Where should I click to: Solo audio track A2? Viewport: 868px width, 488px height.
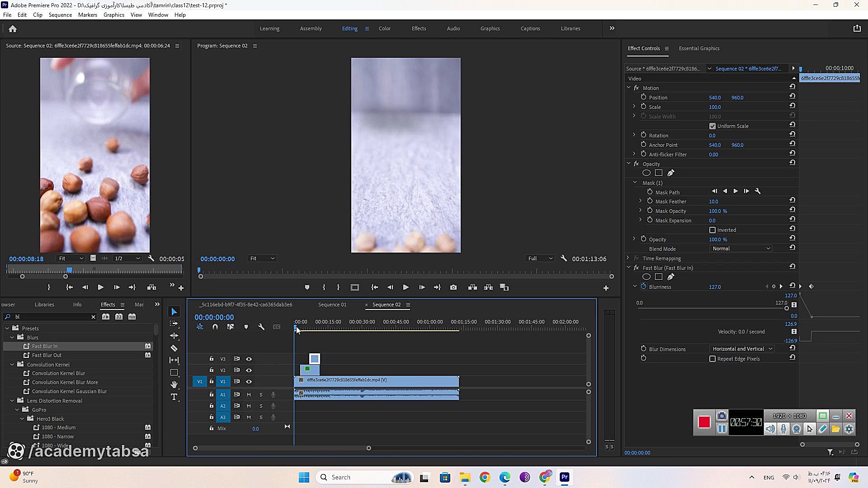tap(261, 406)
